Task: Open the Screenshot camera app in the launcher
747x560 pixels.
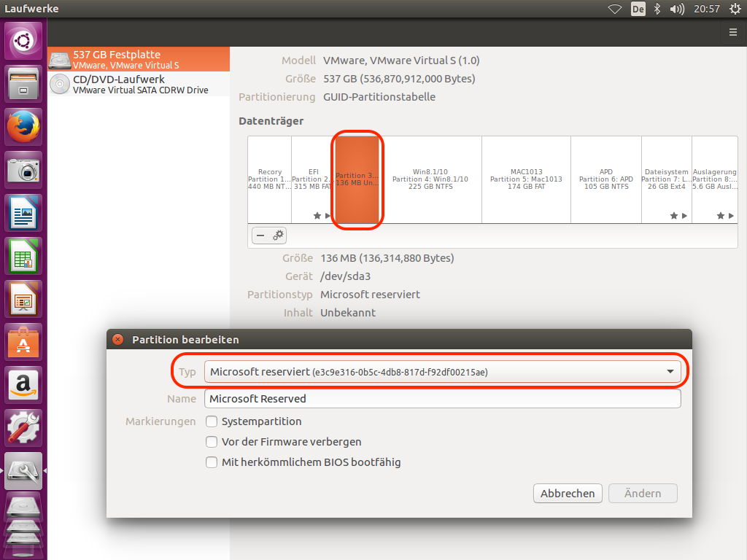Action: tap(23, 170)
